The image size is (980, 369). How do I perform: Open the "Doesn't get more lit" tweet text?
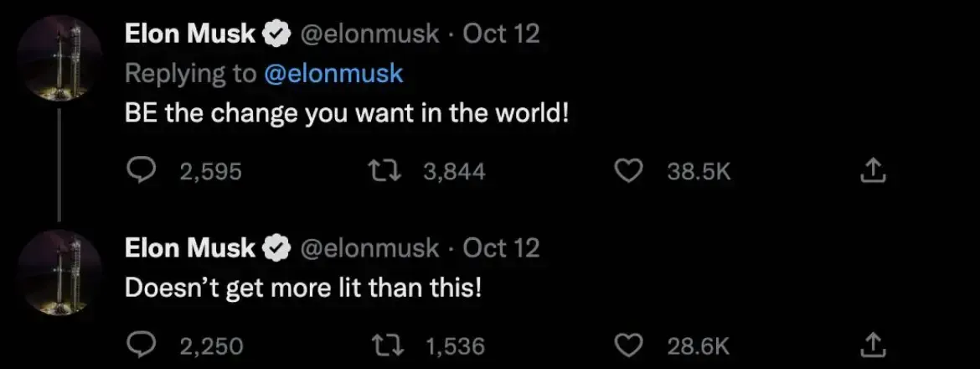pos(303,288)
